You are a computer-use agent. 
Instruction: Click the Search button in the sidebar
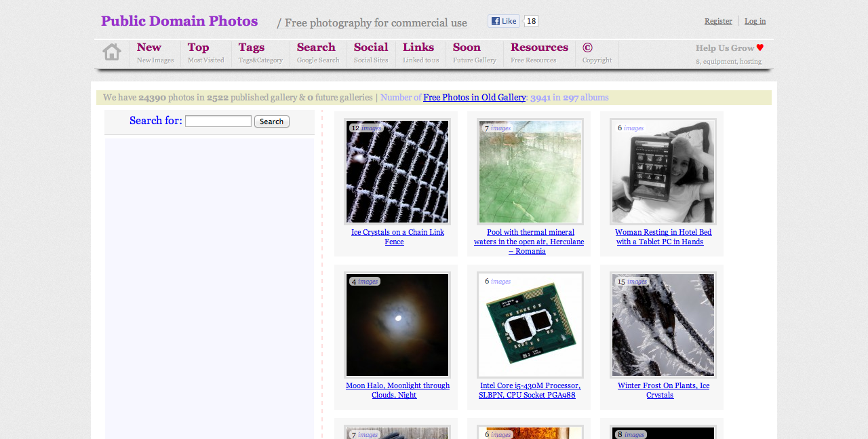(x=272, y=121)
